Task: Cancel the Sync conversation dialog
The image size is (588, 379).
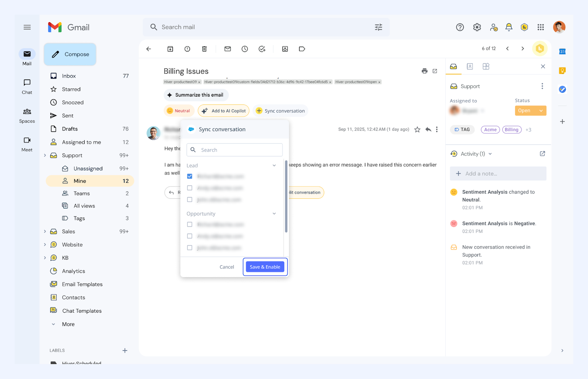Action: coord(227,267)
